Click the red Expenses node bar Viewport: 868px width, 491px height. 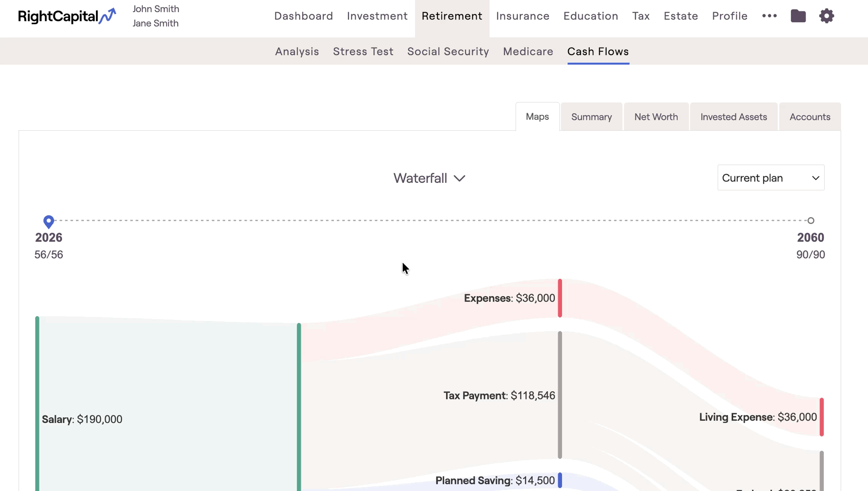click(x=559, y=298)
